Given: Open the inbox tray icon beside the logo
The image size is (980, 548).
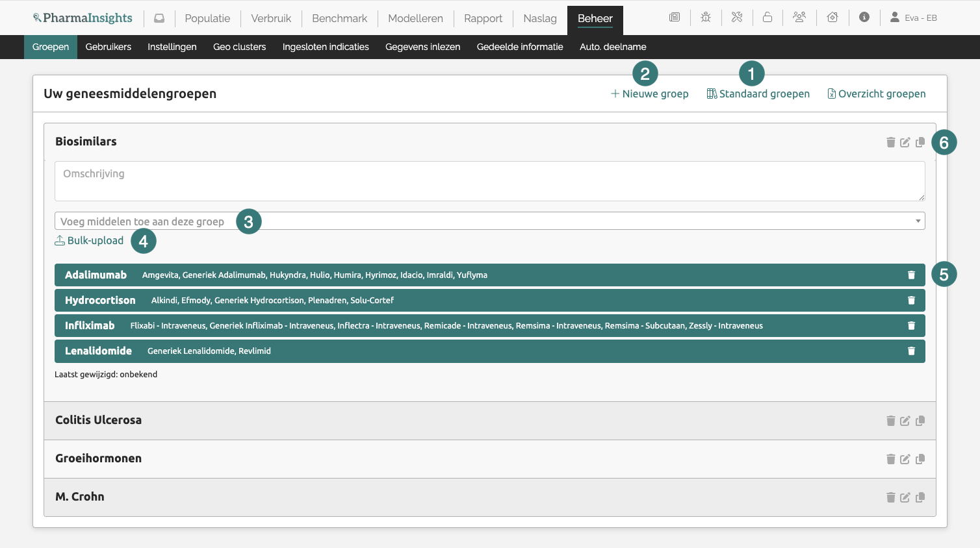Looking at the screenshot, I should click(159, 18).
